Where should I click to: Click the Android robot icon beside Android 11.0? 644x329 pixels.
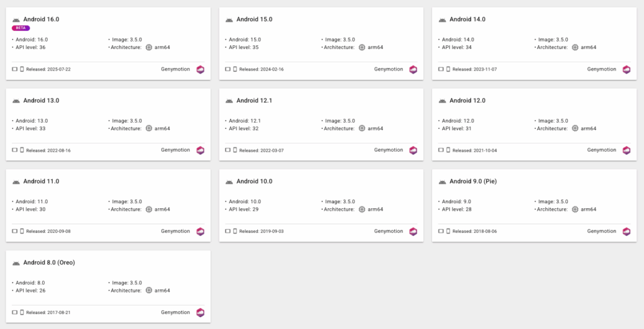point(16,182)
